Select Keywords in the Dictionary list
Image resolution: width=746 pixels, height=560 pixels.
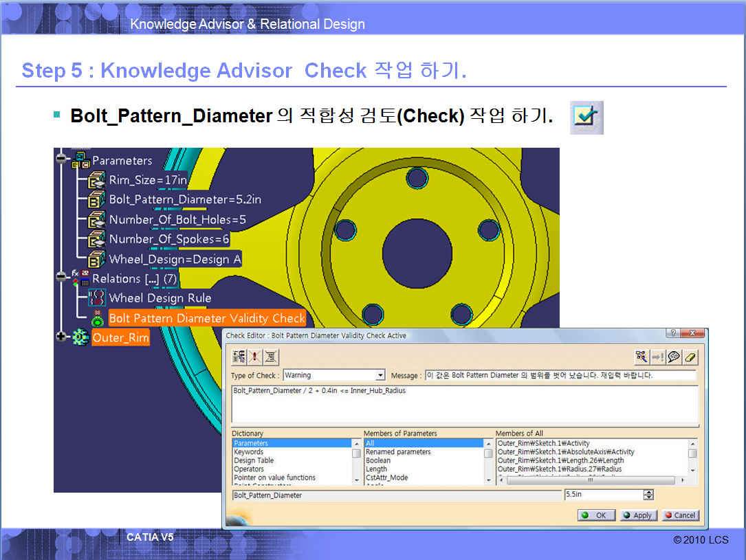pos(248,452)
